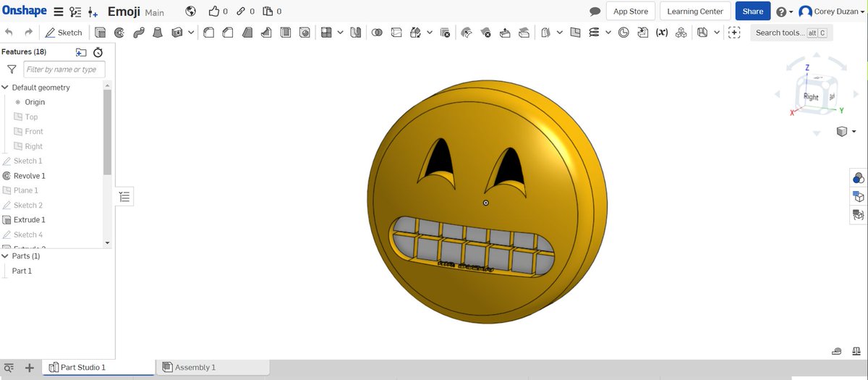Redo the last action
Viewport: 868px width, 380px height.
click(x=28, y=33)
